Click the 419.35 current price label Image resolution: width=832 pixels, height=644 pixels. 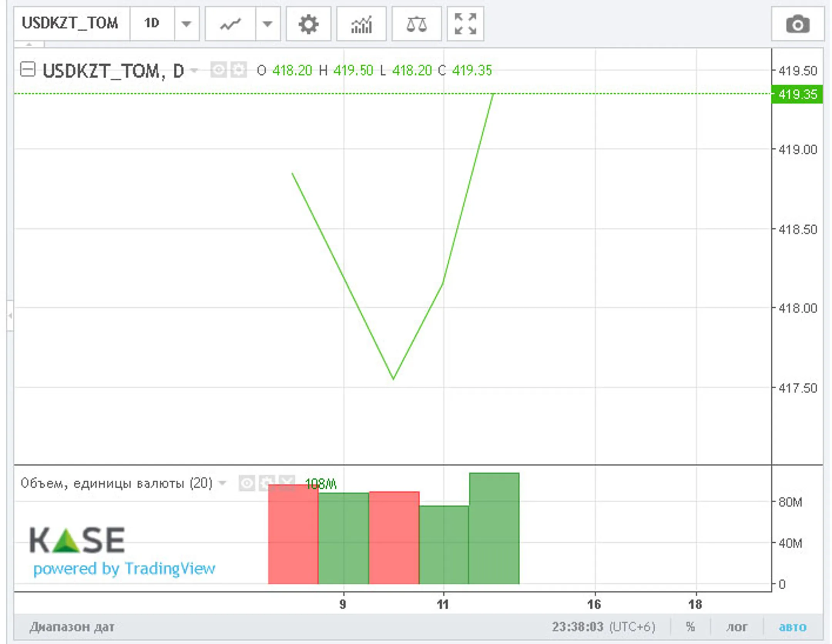(x=797, y=94)
